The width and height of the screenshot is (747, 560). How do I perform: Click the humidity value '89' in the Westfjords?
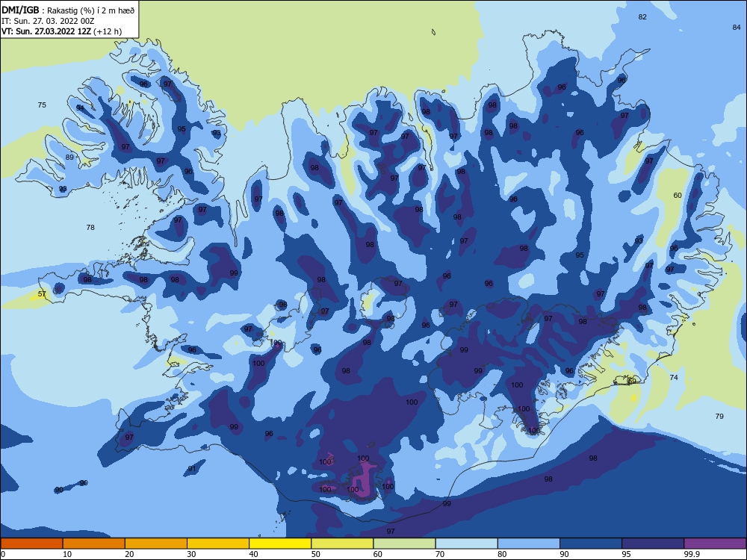coord(69,158)
